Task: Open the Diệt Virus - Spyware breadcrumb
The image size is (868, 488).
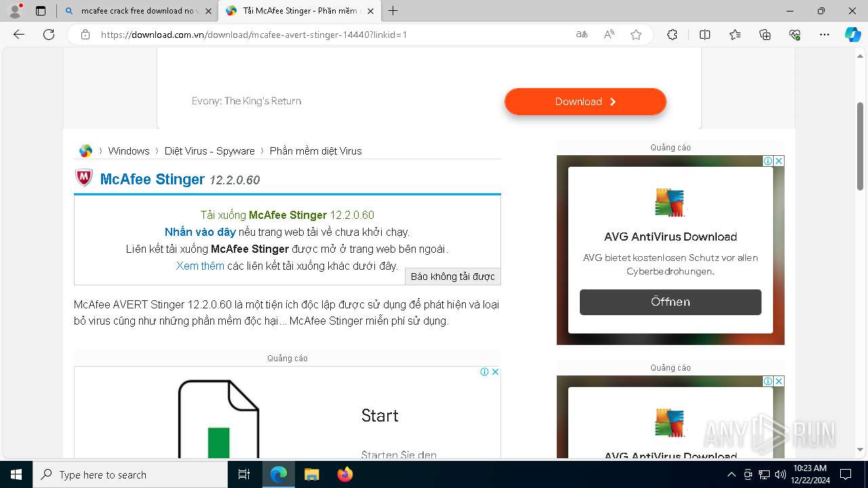Action: point(210,151)
